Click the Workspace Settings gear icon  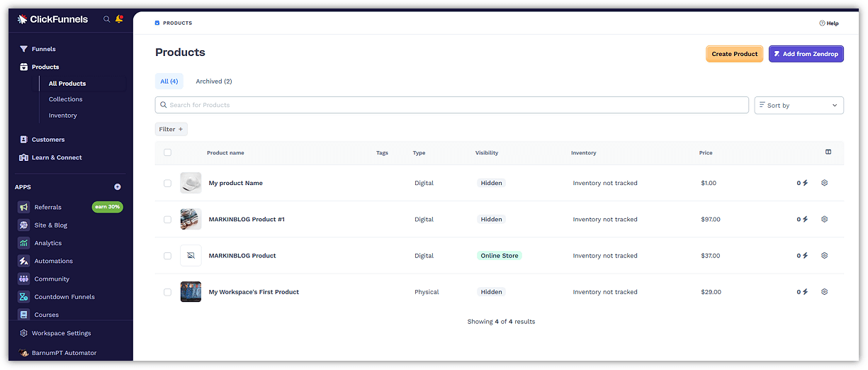(x=24, y=333)
